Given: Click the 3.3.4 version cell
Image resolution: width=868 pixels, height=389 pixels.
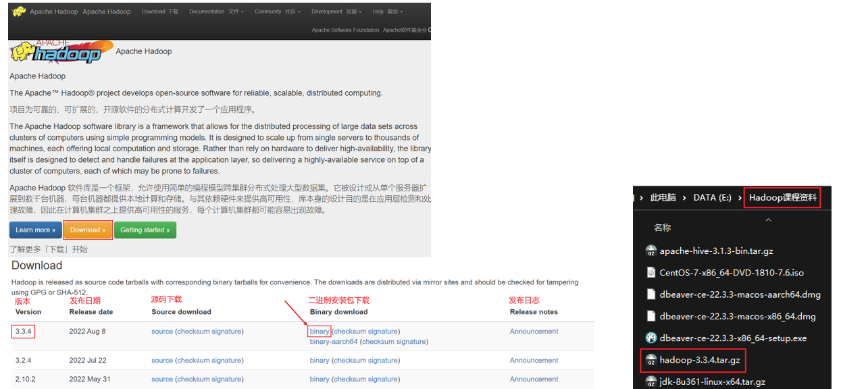Looking at the screenshot, I should point(24,332).
